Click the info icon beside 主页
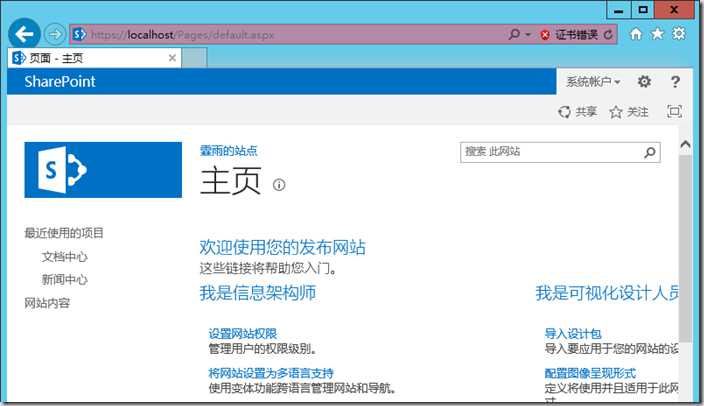 [279, 185]
